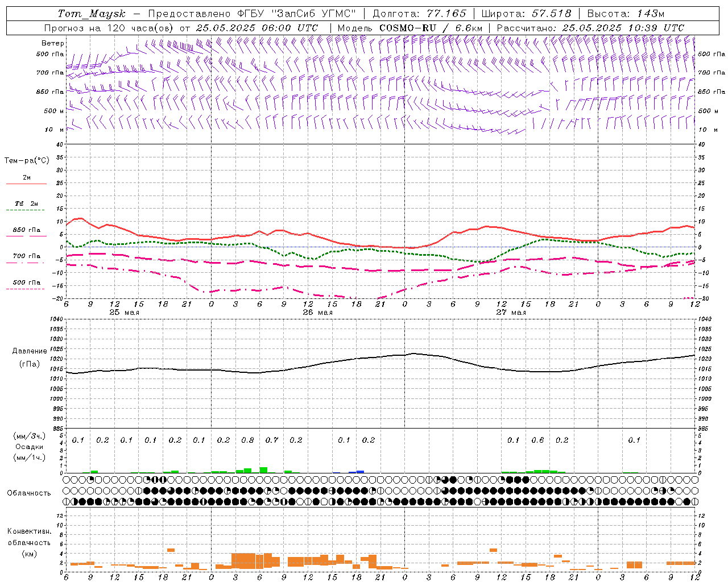The height and width of the screenshot is (582, 728).
Task: Click the Осадки precipitation label
Action: [x=30, y=447]
